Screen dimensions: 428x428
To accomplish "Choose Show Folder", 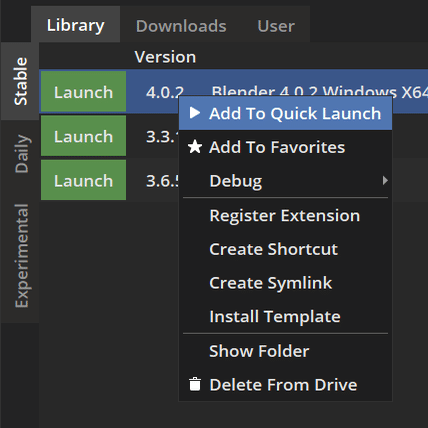I will (285, 351).
